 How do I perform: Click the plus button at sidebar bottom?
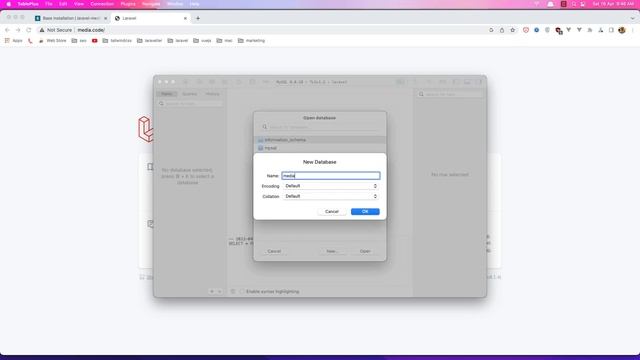(211, 291)
